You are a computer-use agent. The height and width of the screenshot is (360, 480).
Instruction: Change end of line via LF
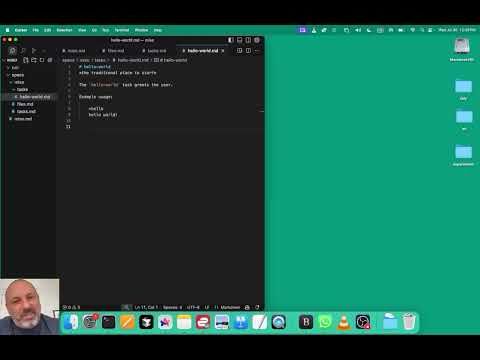click(207, 307)
